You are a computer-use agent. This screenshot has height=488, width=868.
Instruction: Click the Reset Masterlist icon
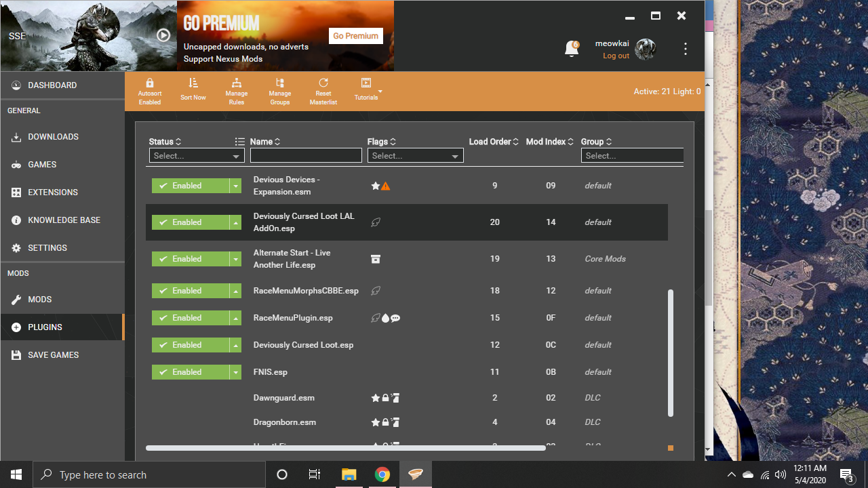323,83
